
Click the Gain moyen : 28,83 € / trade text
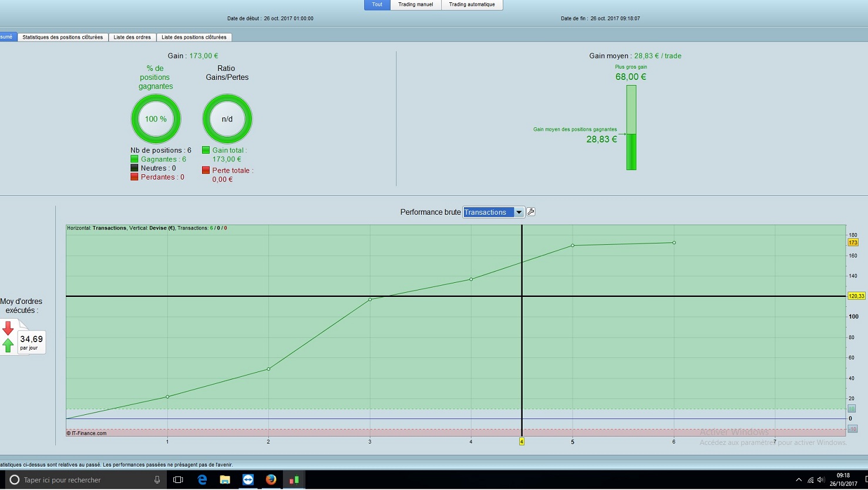coord(635,56)
